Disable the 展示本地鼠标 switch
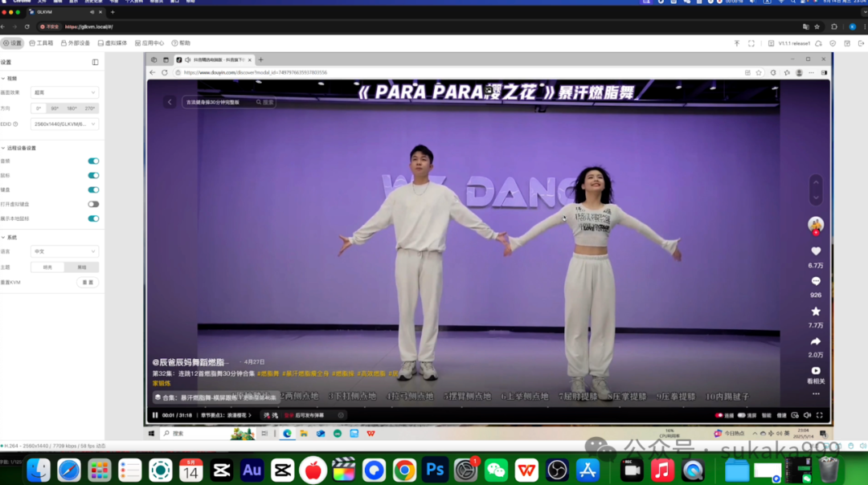 (93, 218)
